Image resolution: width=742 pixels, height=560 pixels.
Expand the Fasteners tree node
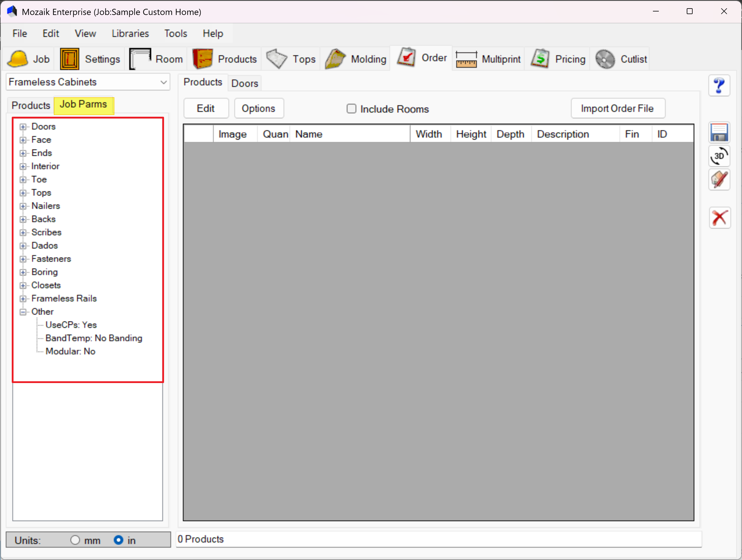23,259
